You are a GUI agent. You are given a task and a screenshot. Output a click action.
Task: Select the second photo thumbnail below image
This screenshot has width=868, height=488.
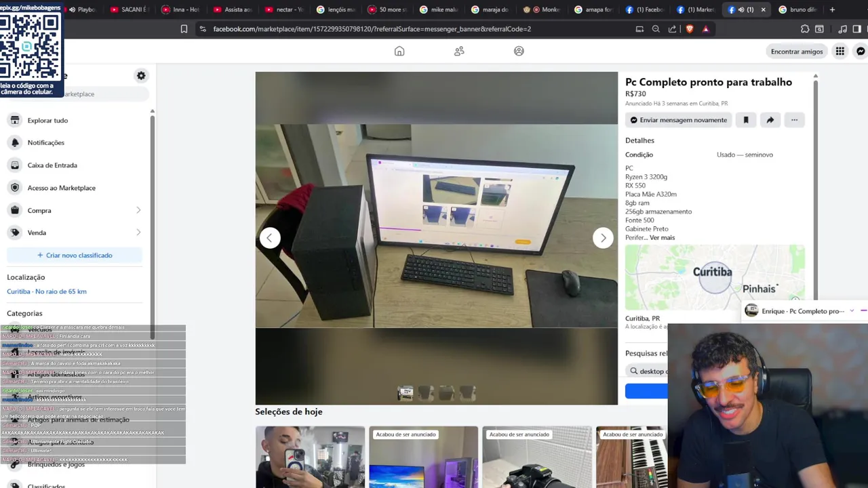pos(426,392)
